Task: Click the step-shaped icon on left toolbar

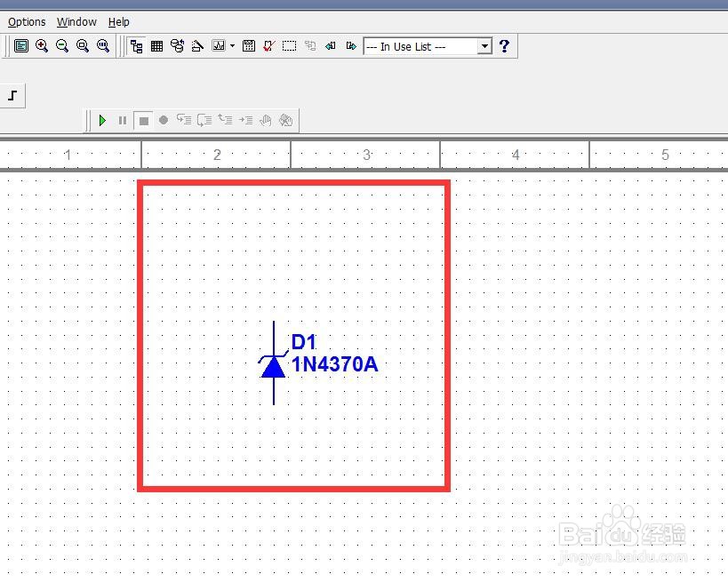Action: (12, 96)
